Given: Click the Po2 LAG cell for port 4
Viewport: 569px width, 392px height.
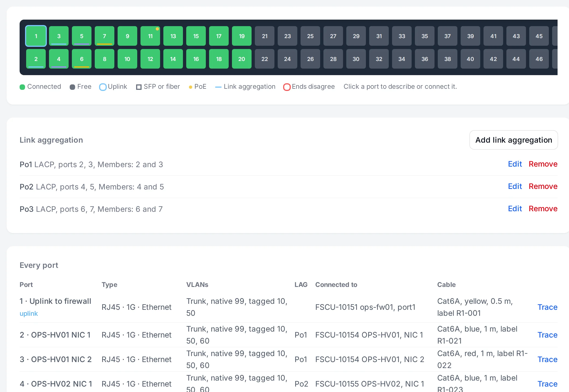Looking at the screenshot, I should click(301, 384).
